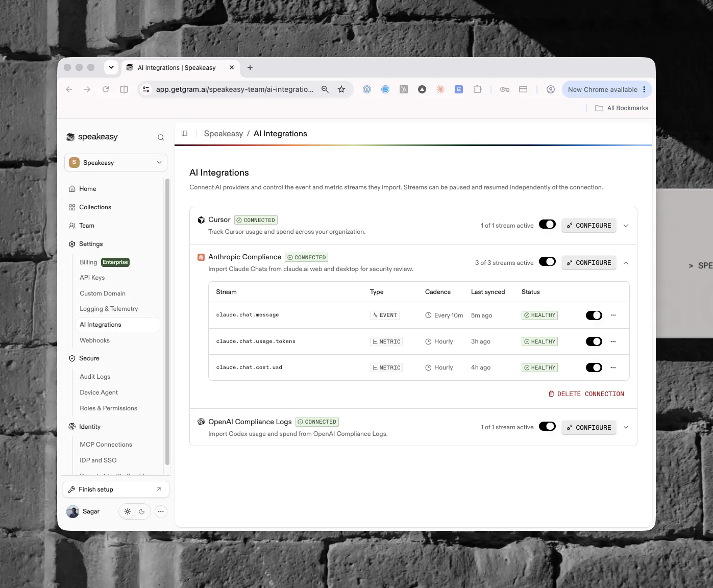Viewport: 713px width, 588px height.
Task: Select dark theme moon icon
Action: 142,511
